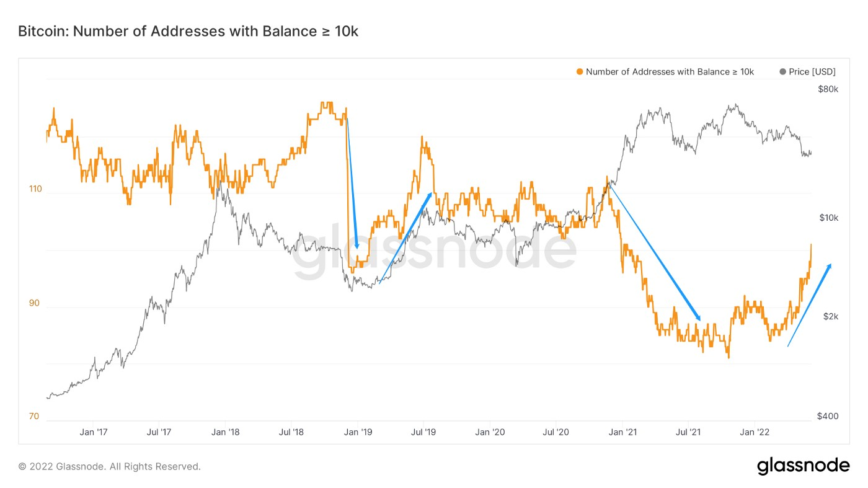This screenshot has width=868, height=488.
Task: Click the glassnode watermark in chart center
Action: coord(434,251)
